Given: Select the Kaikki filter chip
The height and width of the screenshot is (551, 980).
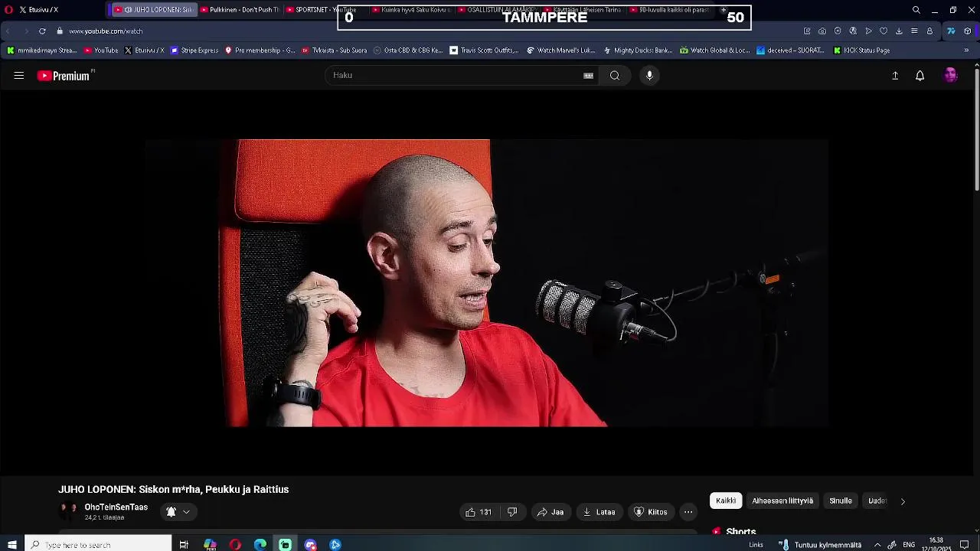Looking at the screenshot, I should point(726,501).
